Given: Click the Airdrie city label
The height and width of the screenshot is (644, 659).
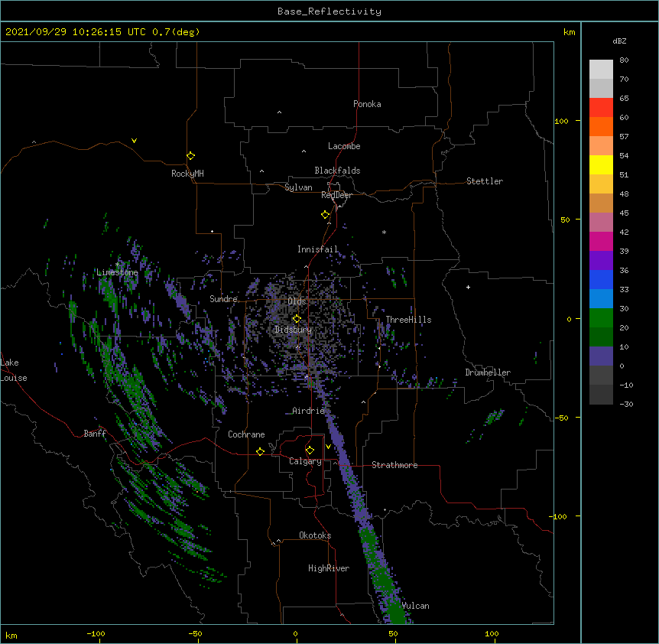Looking at the screenshot, I should [308, 411].
